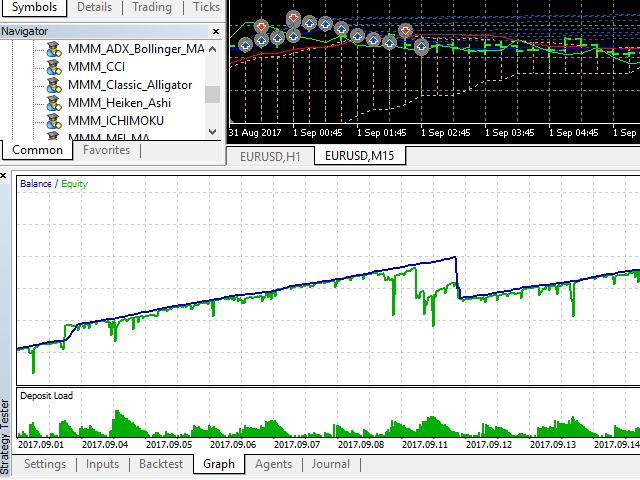Click the rightmost red sell arrow marker on chart

pyautogui.click(x=405, y=31)
